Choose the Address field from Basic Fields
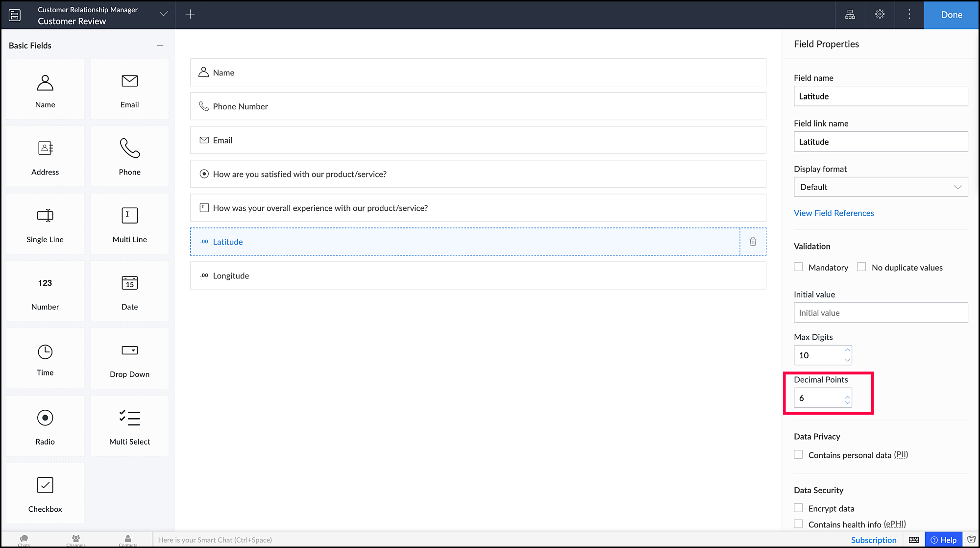Viewport: 980px width, 548px height. click(x=45, y=157)
